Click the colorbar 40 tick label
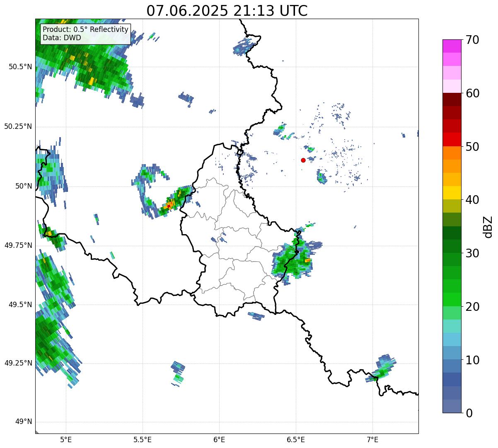This screenshot has width=498, height=448. 473,200
